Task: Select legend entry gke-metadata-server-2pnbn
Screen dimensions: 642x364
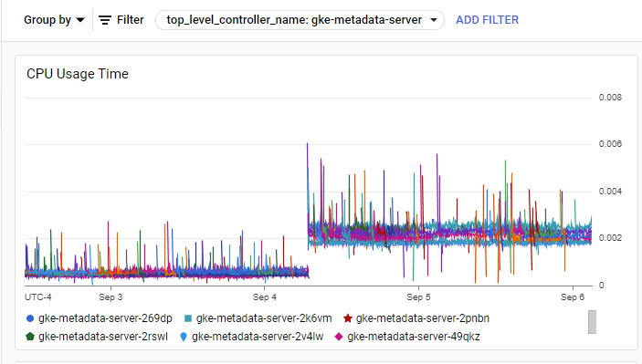Action: pos(416,318)
